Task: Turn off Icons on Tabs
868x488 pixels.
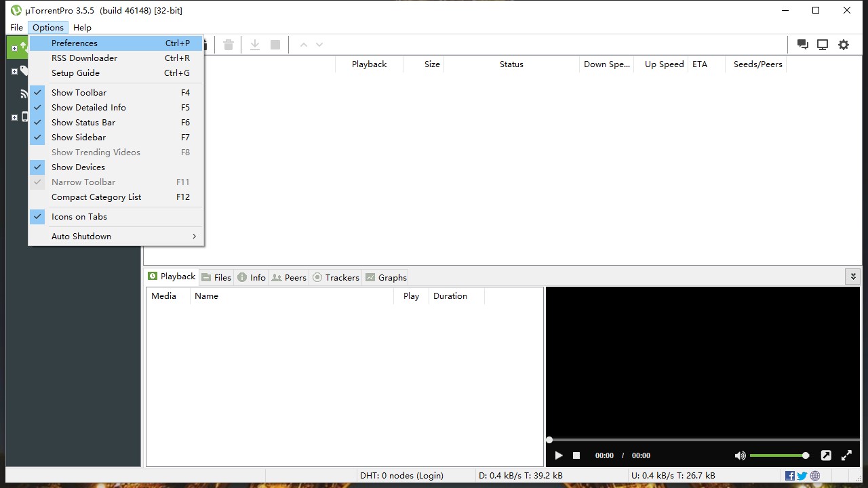Action: pos(116,216)
